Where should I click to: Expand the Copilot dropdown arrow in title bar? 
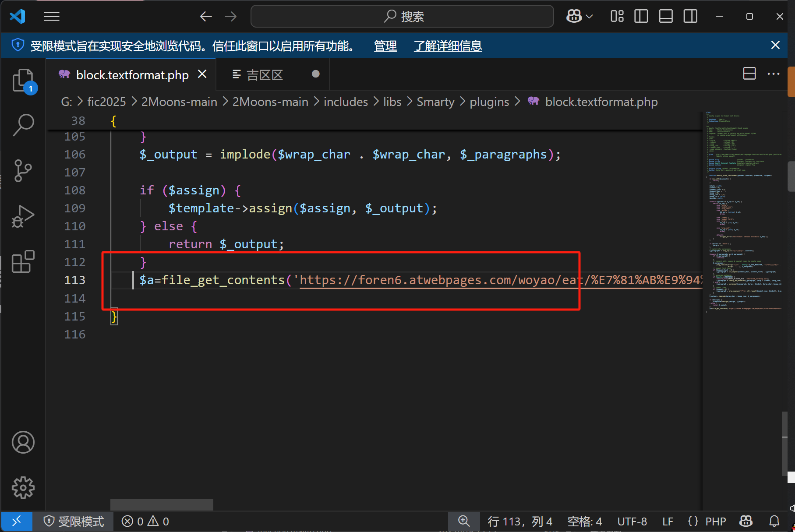tap(590, 17)
